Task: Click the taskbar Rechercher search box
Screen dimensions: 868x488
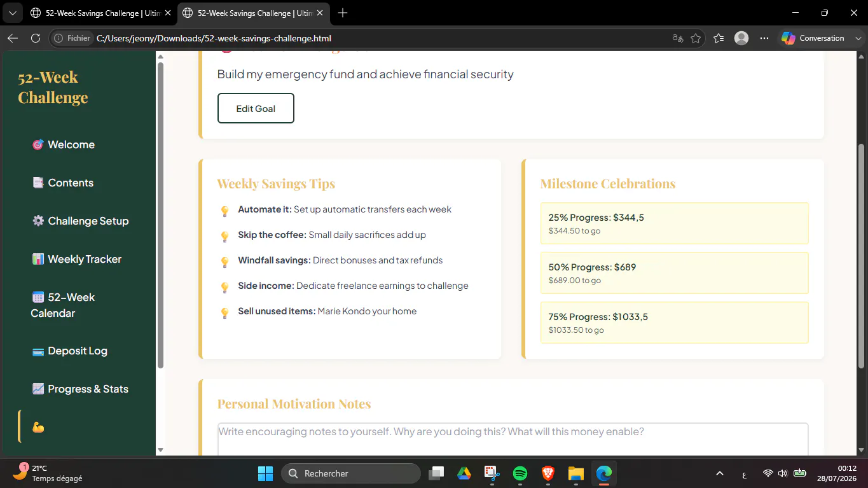Action: coord(351,473)
